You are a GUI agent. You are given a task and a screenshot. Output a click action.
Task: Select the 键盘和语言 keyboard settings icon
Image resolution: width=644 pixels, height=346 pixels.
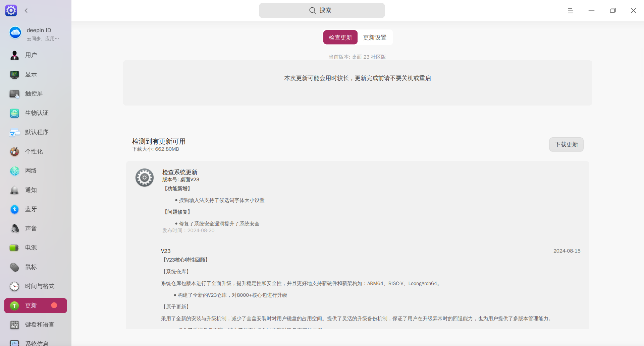click(14, 325)
